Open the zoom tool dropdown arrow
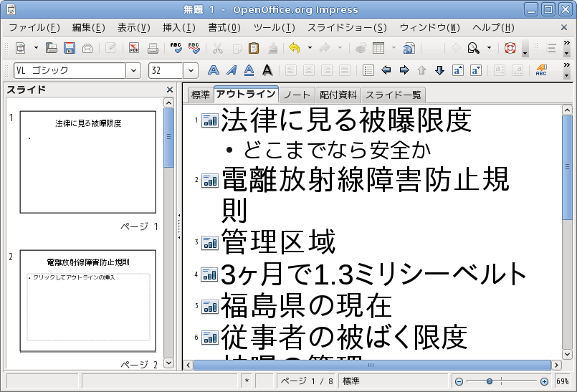The width and height of the screenshot is (577, 392). tap(490, 49)
